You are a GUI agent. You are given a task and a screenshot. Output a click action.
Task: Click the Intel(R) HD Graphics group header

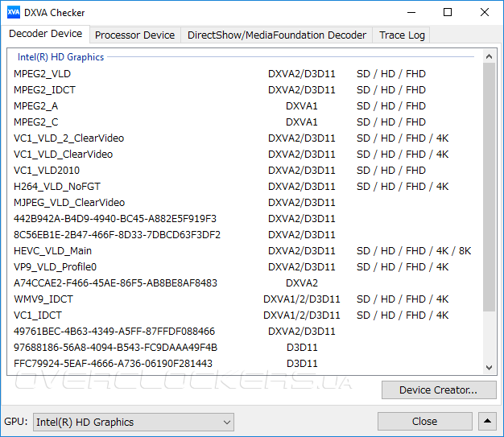60,57
